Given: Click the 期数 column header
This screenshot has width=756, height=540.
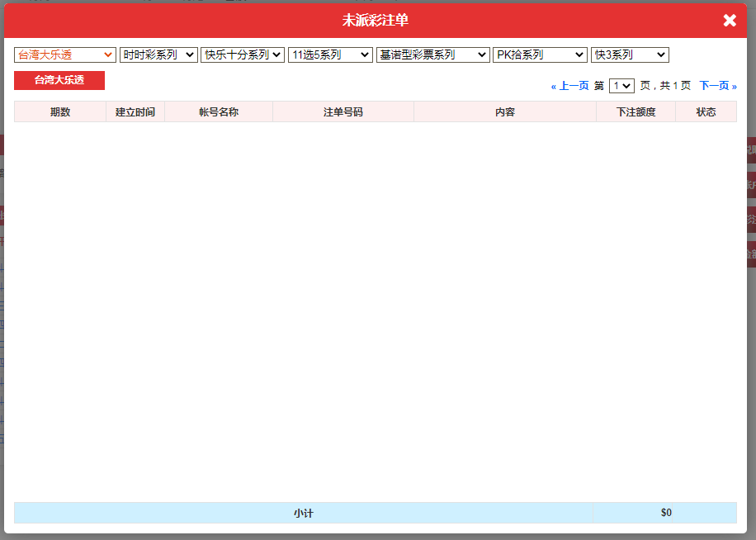Looking at the screenshot, I should pyautogui.click(x=60, y=111).
